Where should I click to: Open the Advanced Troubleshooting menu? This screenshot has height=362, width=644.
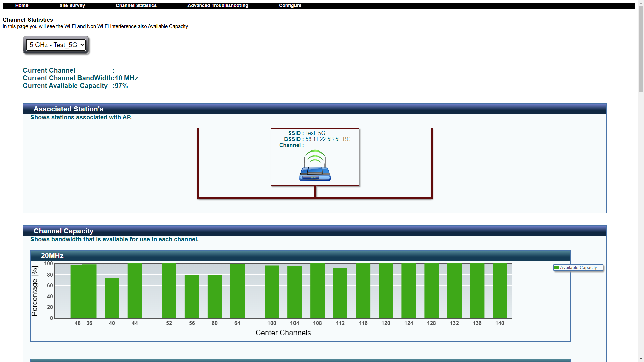point(218,6)
